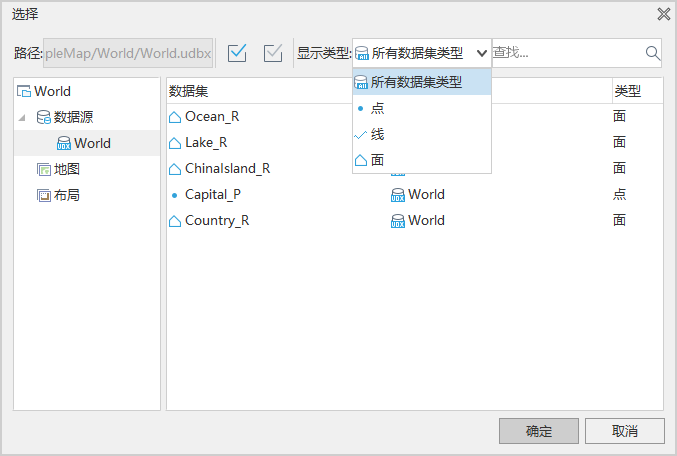Collapse the datasource tree node arrow
This screenshot has height=456, width=677.
[x=23, y=118]
